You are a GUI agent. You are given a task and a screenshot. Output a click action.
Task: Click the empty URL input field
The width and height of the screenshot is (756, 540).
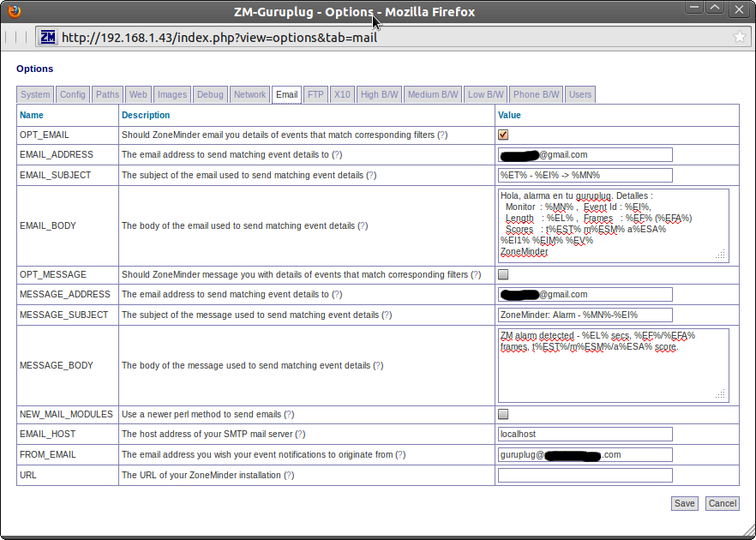click(585, 475)
